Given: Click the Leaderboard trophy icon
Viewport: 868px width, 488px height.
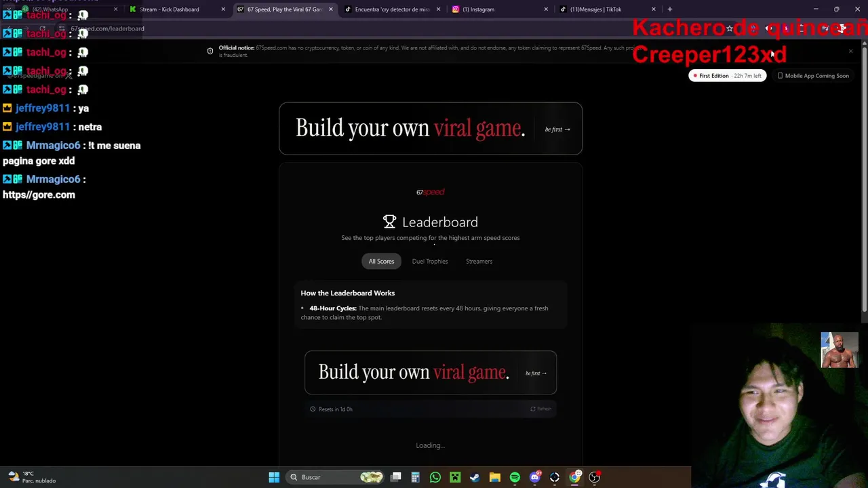Looking at the screenshot, I should click(389, 222).
